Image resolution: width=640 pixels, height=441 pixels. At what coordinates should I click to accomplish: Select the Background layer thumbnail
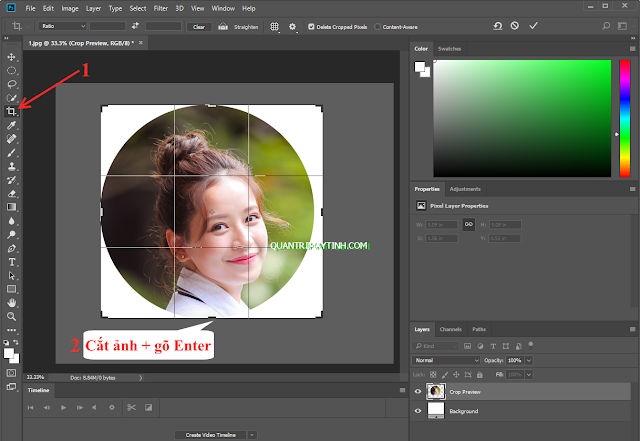click(436, 411)
